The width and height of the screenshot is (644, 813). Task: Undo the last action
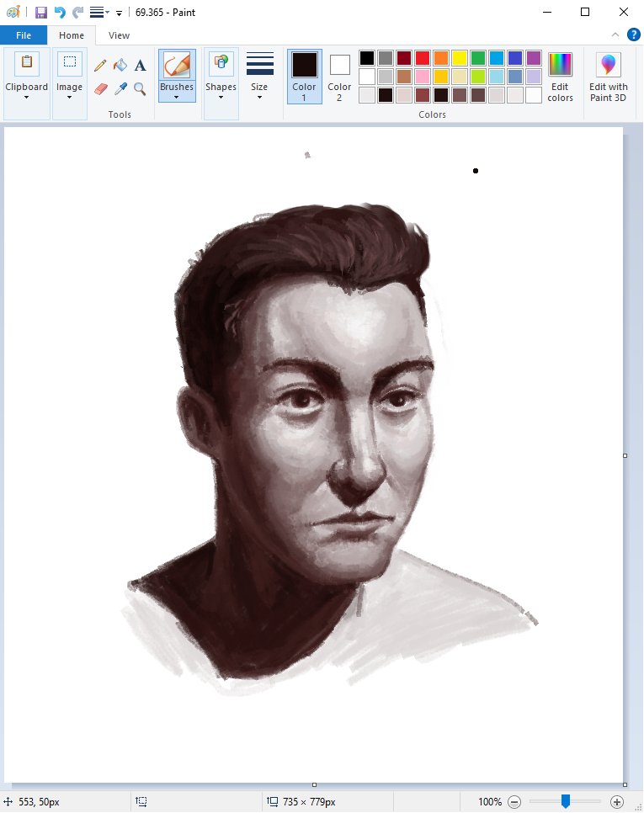click(x=60, y=13)
